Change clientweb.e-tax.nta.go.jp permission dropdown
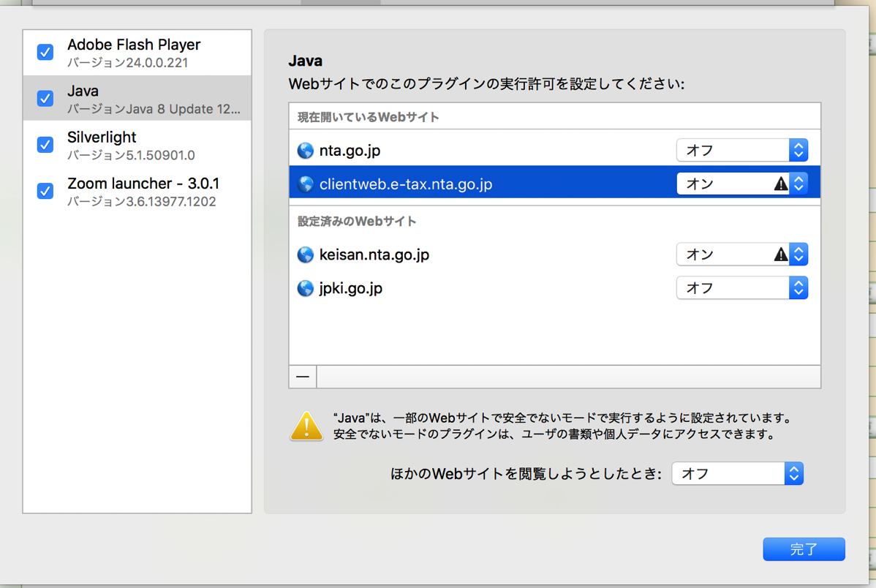 [x=742, y=184]
